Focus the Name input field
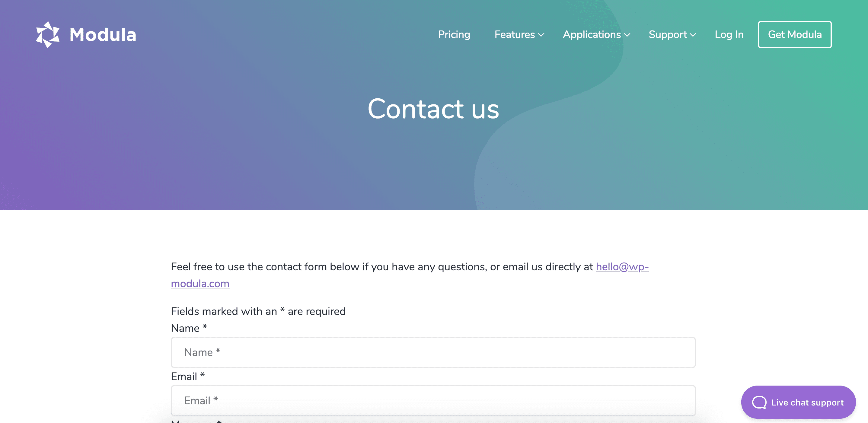The height and width of the screenshot is (423, 868). [x=433, y=352]
